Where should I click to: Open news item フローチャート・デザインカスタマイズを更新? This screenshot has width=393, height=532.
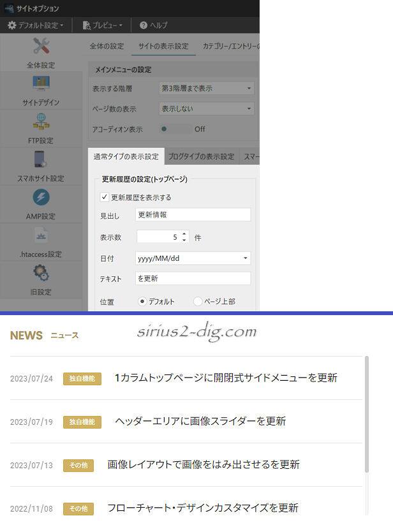(x=203, y=508)
